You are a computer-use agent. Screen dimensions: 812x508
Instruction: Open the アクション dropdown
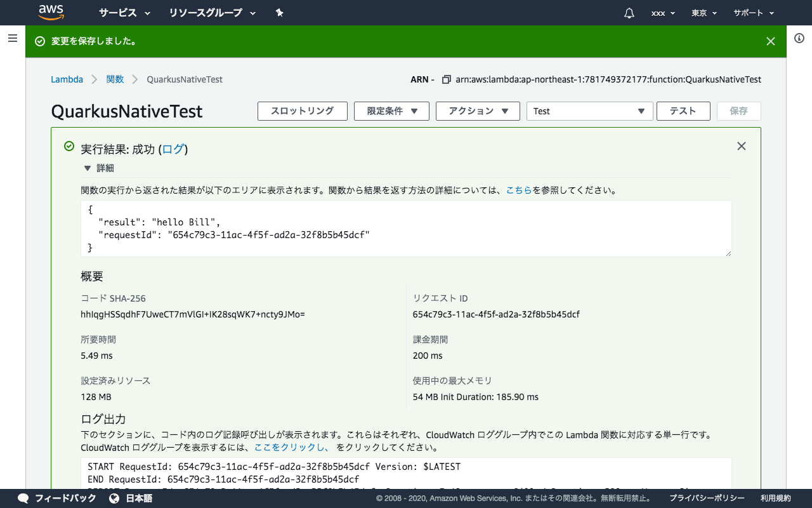click(478, 110)
